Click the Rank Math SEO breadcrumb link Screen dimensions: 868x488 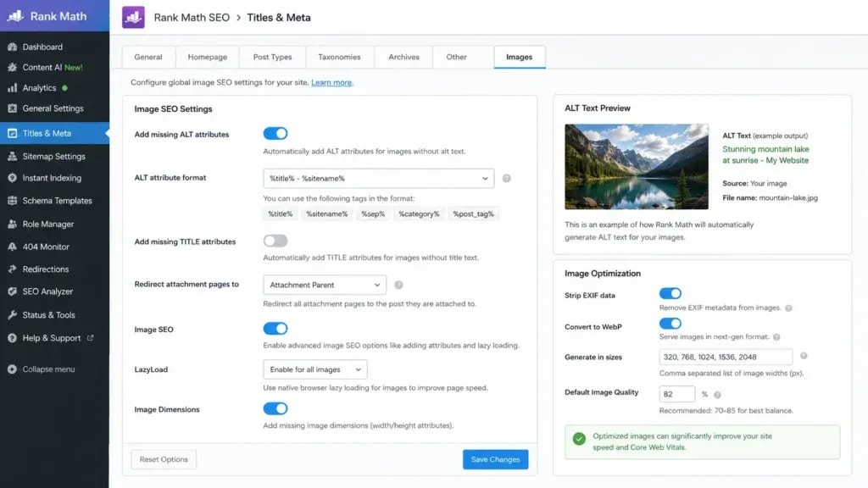(x=192, y=17)
